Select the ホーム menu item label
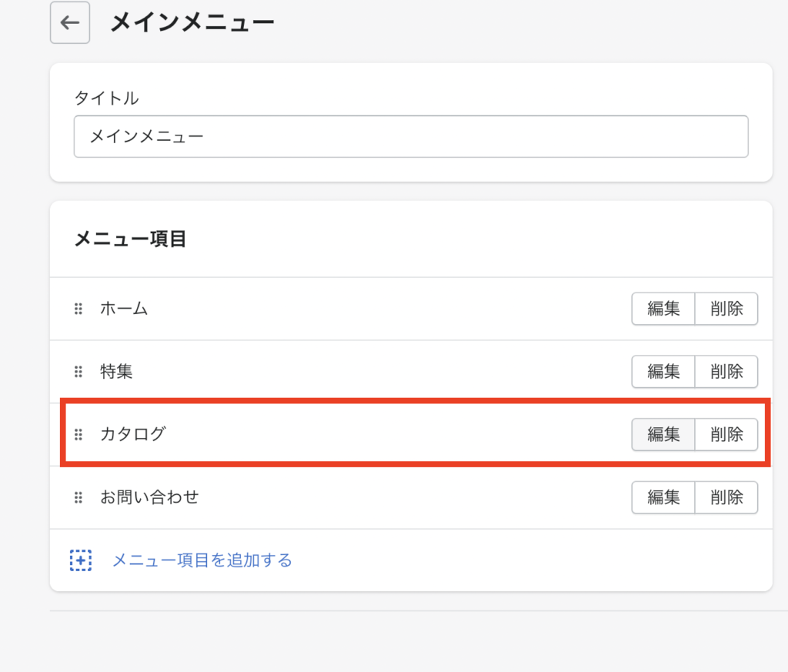This screenshot has height=672, width=788. click(124, 309)
